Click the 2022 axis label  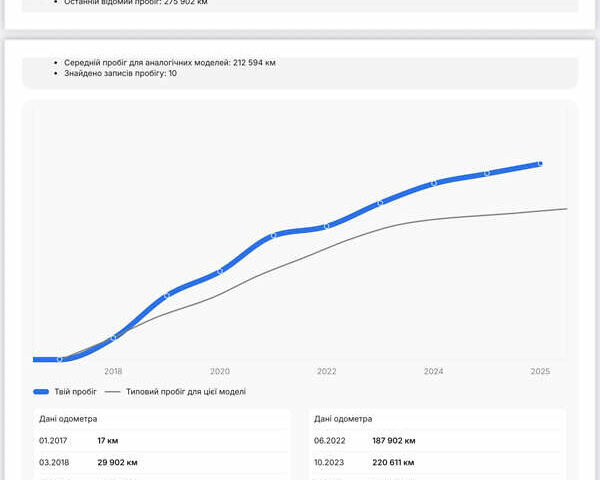pyautogui.click(x=326, y=371)
